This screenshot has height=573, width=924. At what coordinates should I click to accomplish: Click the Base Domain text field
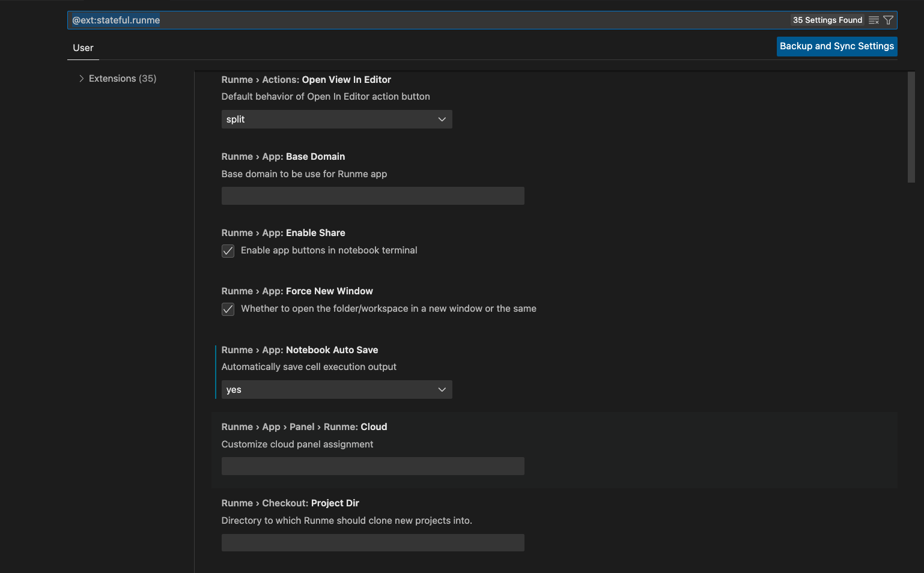pyautogui.click(x=372, y=196)
